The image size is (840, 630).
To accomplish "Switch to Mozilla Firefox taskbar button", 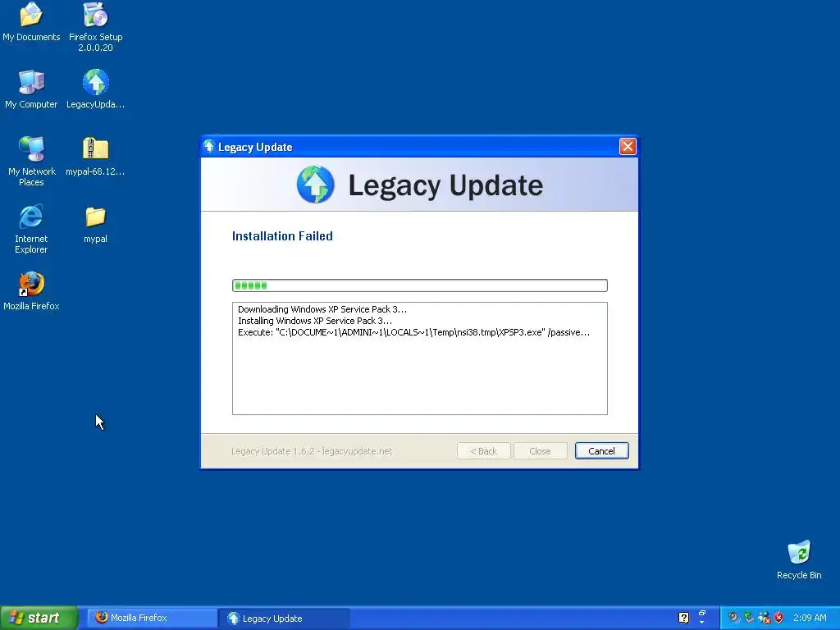I will [152, 618].
